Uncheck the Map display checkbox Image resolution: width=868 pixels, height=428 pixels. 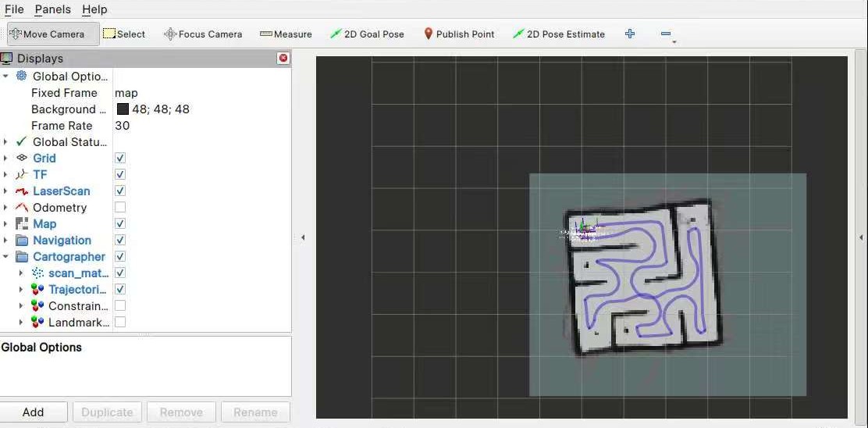click(x=120, y=224)
